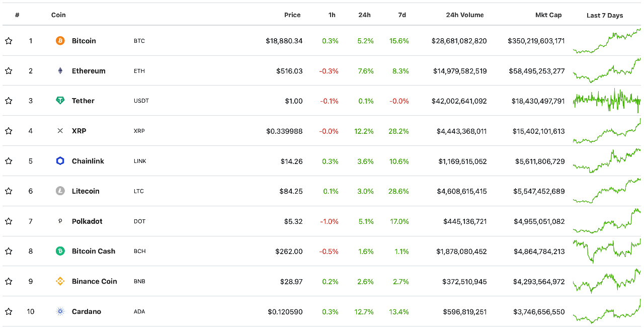Click Litecoin's 28.6% 7d change
The height and width of the screenshot is (328, 644).
coord(399,191)
